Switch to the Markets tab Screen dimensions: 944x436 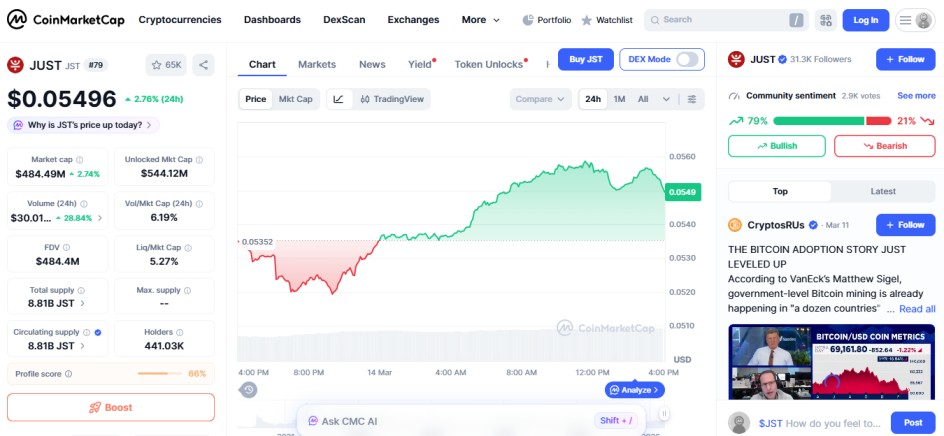[x=317, y=64]
